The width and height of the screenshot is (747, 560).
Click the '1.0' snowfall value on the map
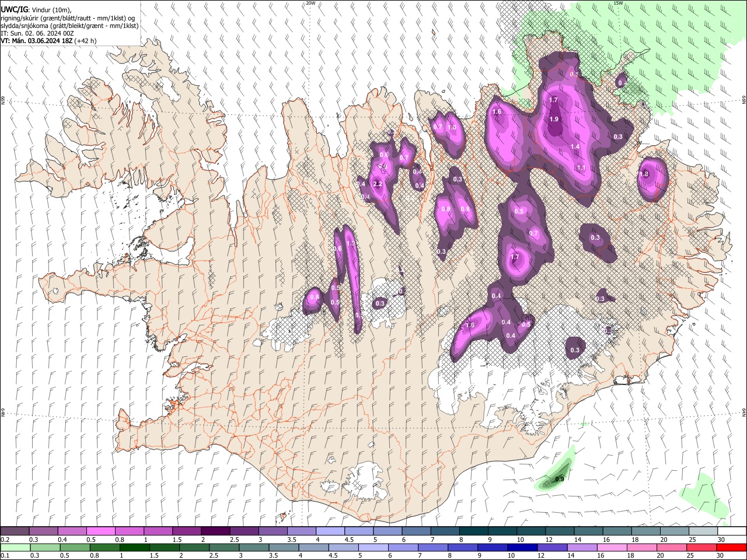point(451,127)
